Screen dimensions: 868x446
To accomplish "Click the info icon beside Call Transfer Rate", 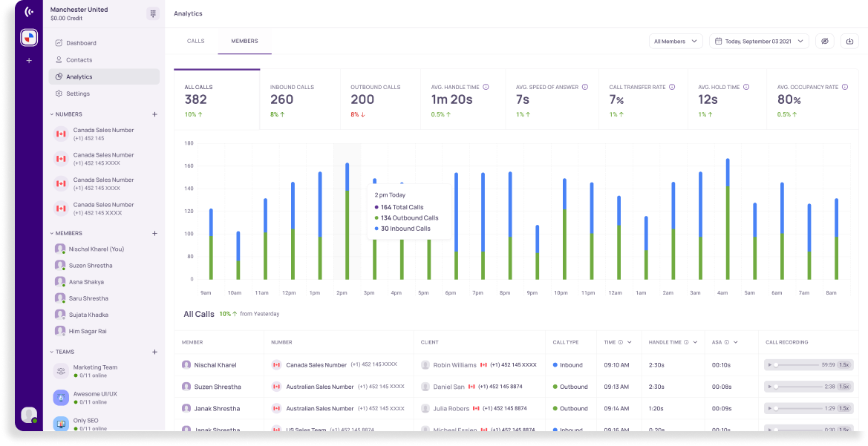I will tap(672, 87).
